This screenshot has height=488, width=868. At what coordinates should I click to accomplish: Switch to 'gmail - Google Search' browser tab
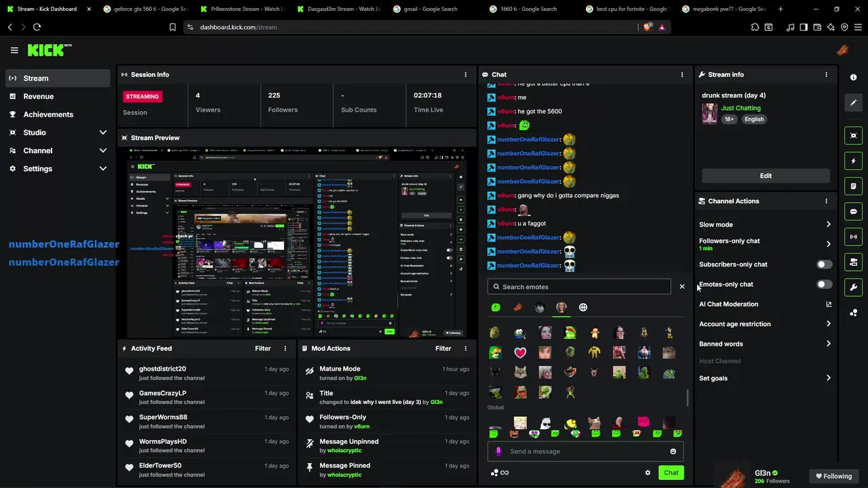pos(431,9)
